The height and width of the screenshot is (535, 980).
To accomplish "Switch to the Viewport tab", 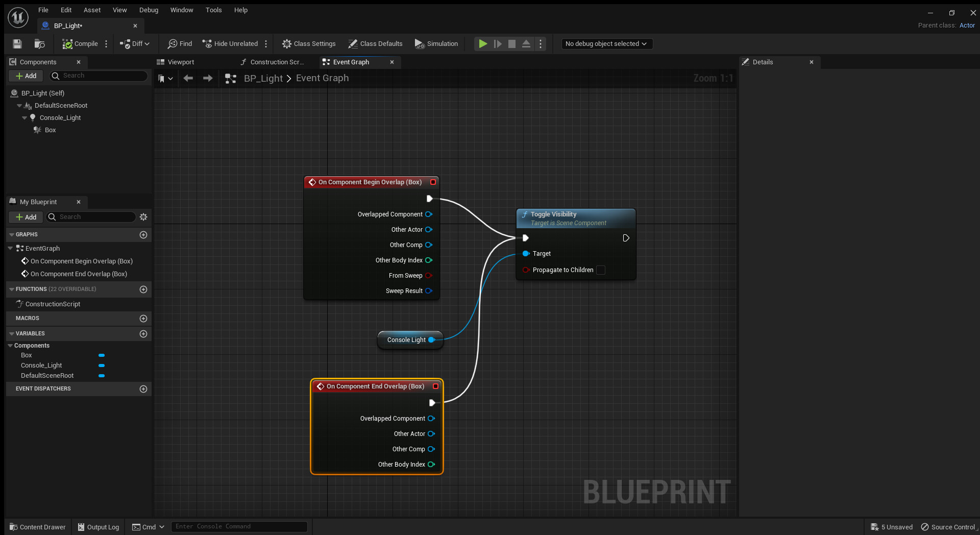I will (x=181, y=62).
